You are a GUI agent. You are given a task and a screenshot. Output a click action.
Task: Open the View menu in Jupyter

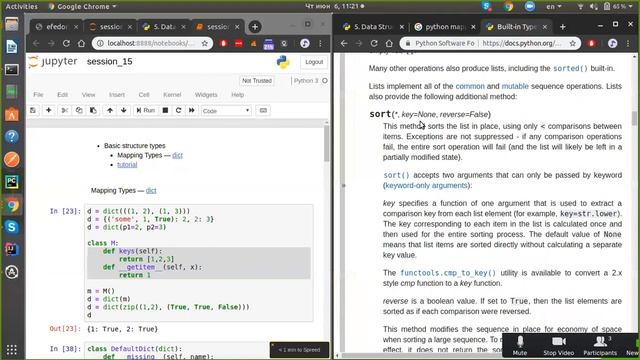[88, 95]
